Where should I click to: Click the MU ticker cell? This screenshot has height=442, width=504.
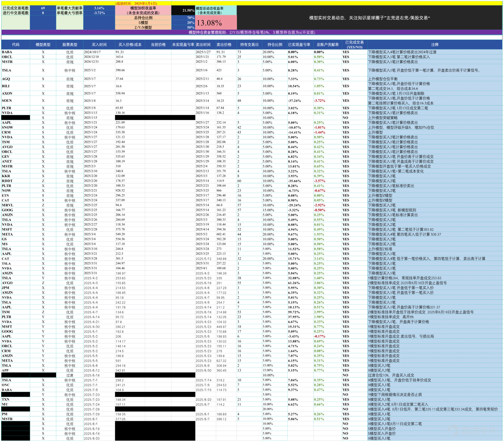(x=16, y=405)
